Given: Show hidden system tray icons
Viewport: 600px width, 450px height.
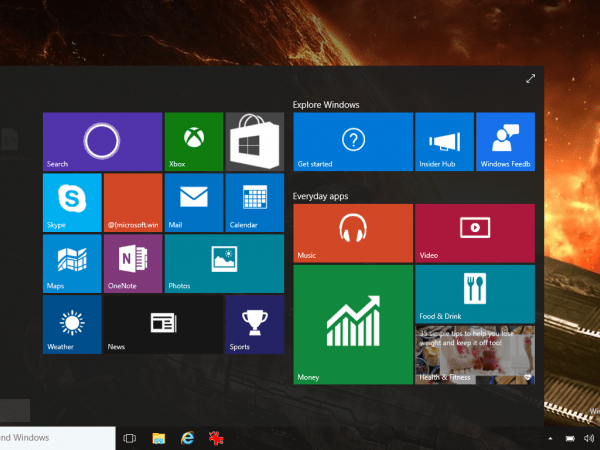Looking at the screenshot, I should 550,439.
